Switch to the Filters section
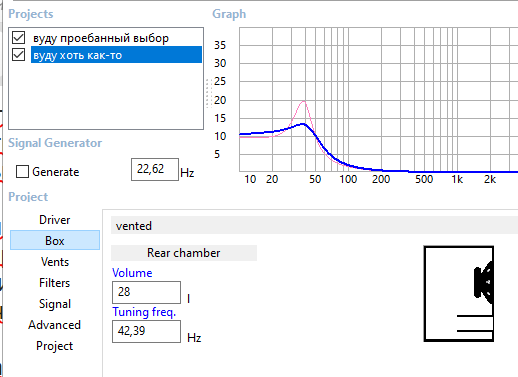 [55, 283]
